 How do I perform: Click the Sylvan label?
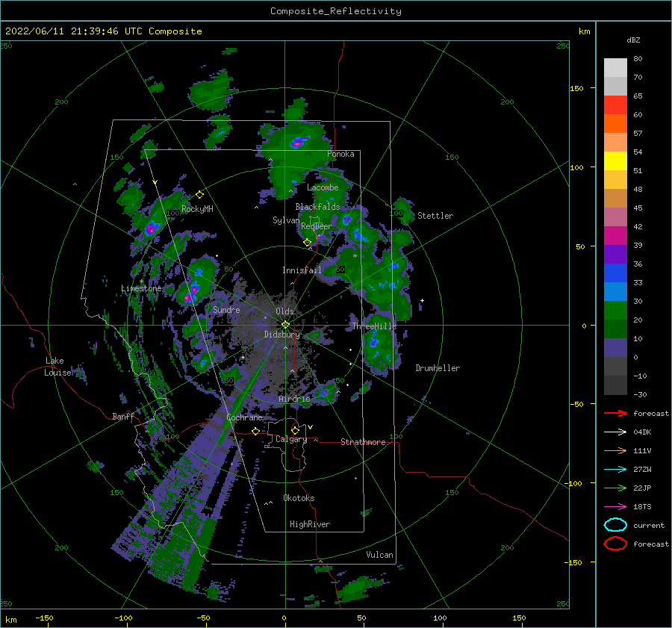point(286,220)
